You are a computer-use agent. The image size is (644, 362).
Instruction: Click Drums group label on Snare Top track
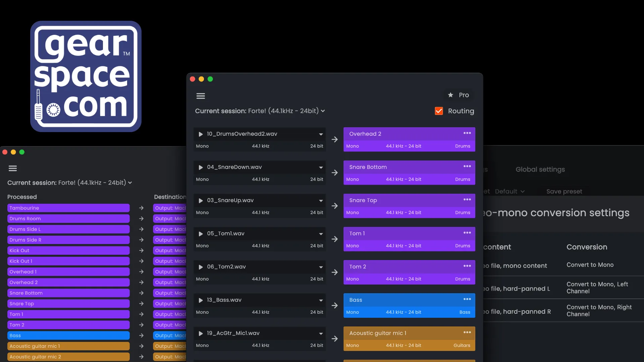pyautogui.click(x=463, y=213)
